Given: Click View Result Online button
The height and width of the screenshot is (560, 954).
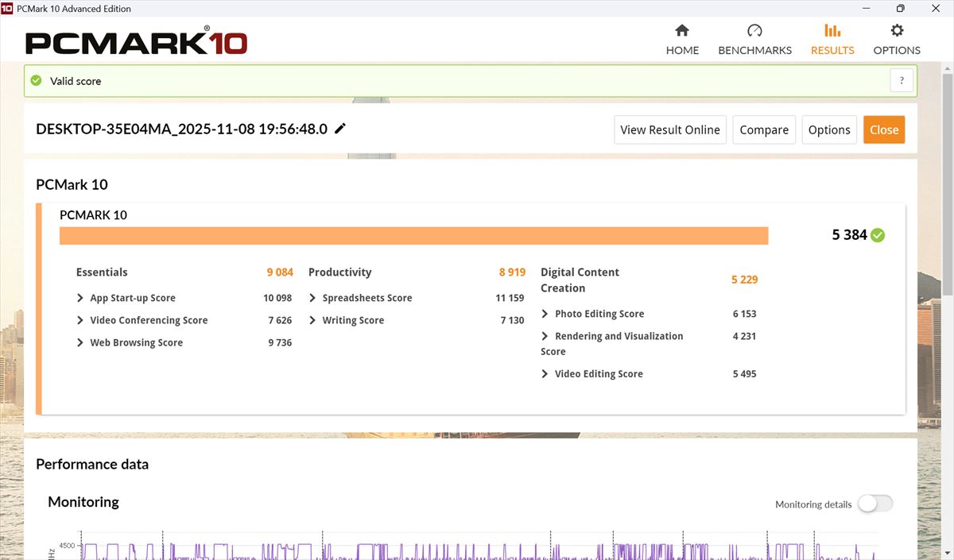Looking at the screenshot, I should [x=669, y=129].
